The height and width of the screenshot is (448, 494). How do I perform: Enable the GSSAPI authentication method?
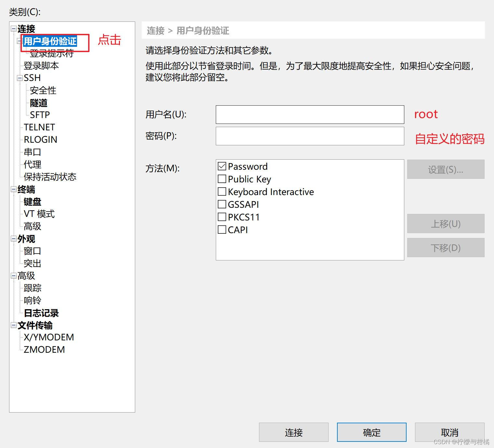(x=222, y=204)
